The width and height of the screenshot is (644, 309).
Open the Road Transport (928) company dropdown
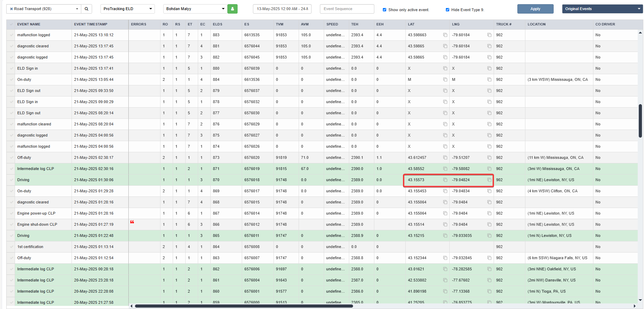click(44, 9)
